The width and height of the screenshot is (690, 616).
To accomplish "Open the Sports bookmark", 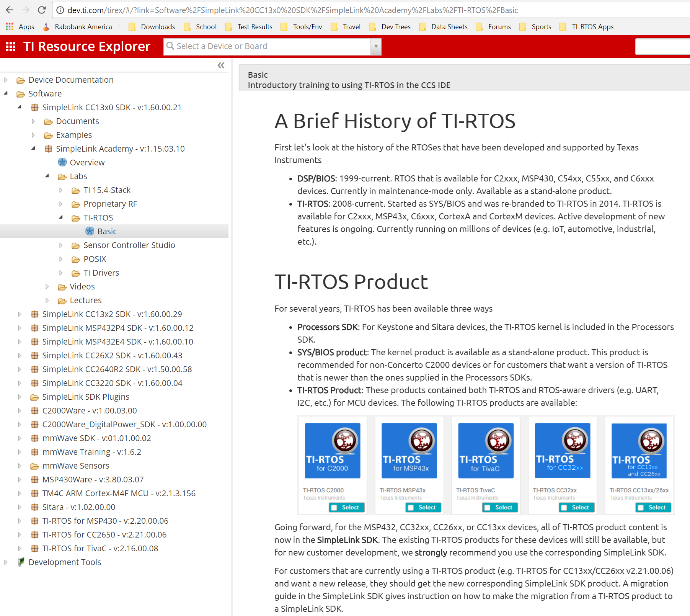I will click(535, 26).
